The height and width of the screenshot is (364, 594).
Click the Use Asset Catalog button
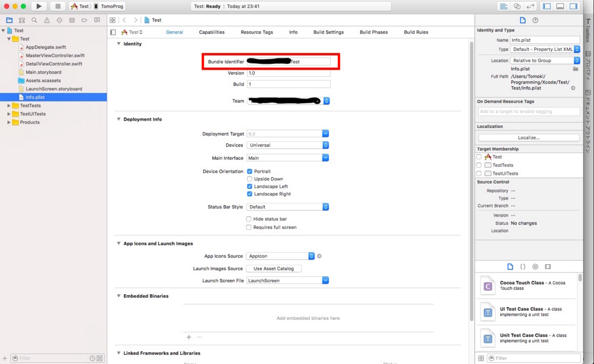(274, 268)
